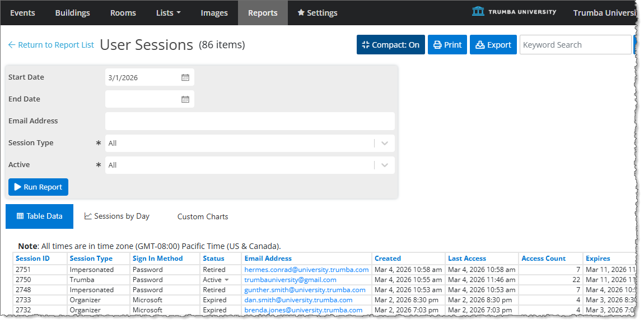Click the Trumba University building logo
The height and width of the screenshot is (323, 644).
tap(478, 12)
